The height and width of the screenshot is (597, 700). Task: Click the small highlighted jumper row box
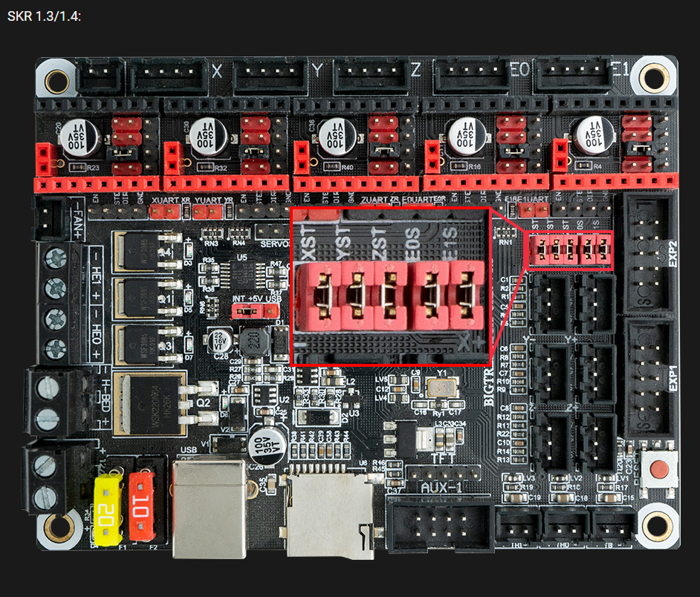(569, 249)
